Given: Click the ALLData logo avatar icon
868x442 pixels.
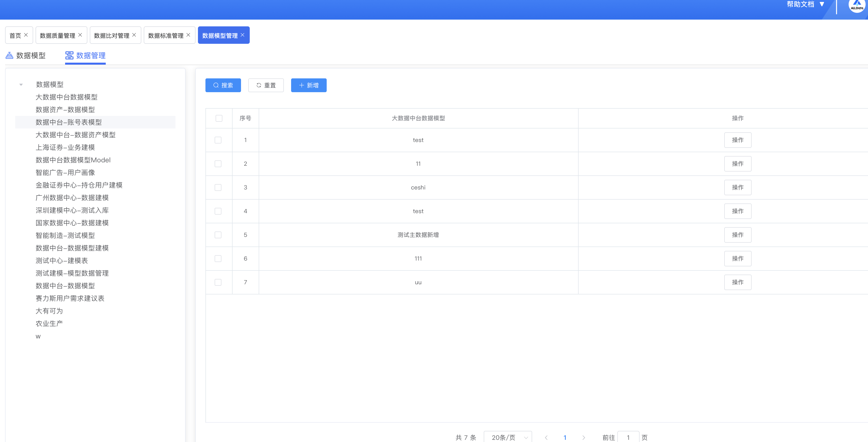Looking at the screenshot, I should click(x=857, y=5).
